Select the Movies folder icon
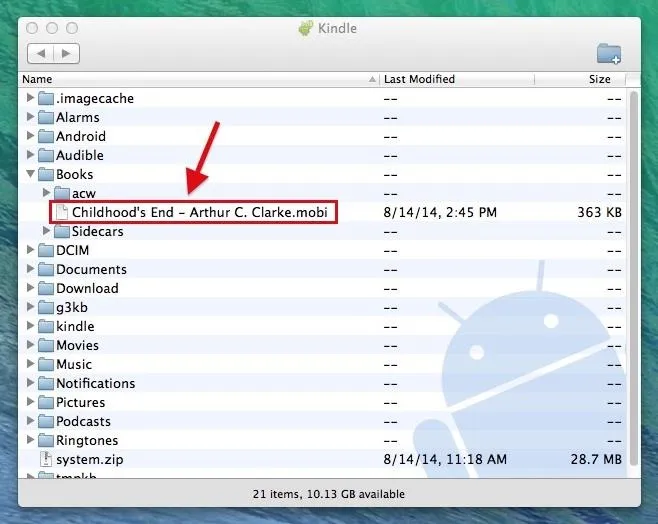658x524 pixels. tap(46, 346)
